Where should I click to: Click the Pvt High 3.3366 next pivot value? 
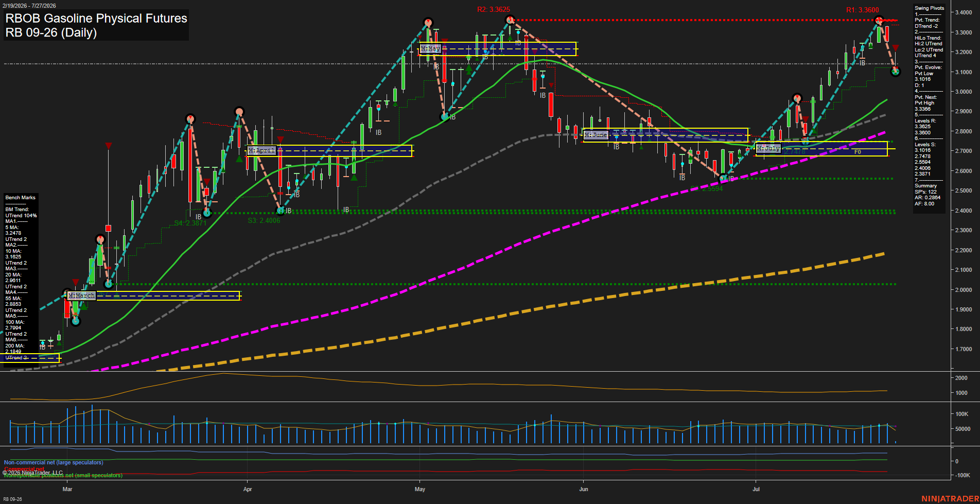922,109
